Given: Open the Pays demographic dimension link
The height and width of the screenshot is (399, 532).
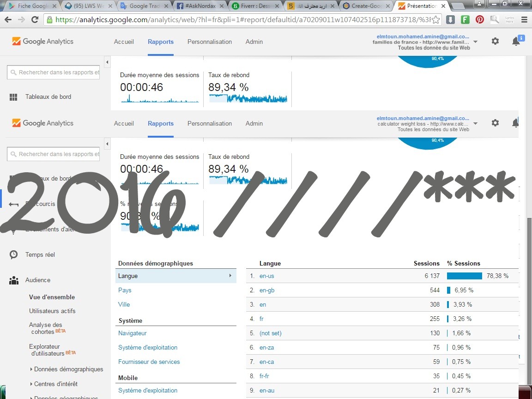Looking at the screenshot, I should click(125, 290).
